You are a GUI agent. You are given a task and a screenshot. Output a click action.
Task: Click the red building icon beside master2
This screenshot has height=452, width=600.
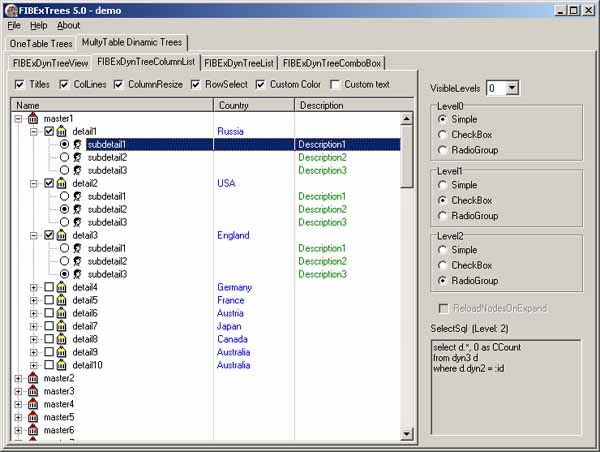33,379
